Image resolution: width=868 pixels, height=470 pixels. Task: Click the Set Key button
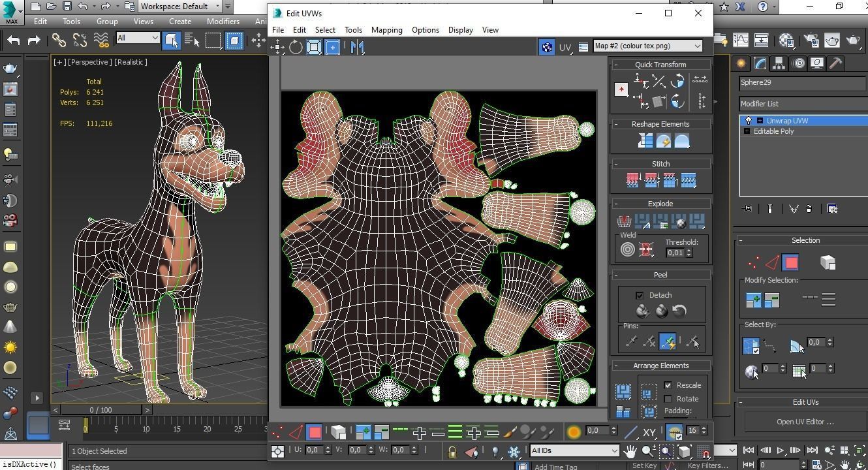point(644,465)
